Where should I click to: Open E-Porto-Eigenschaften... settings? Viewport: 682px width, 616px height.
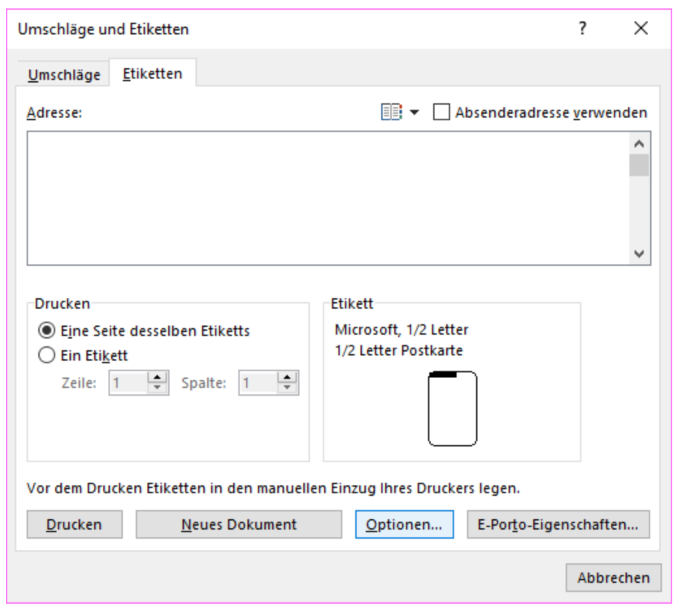[558, 524]
